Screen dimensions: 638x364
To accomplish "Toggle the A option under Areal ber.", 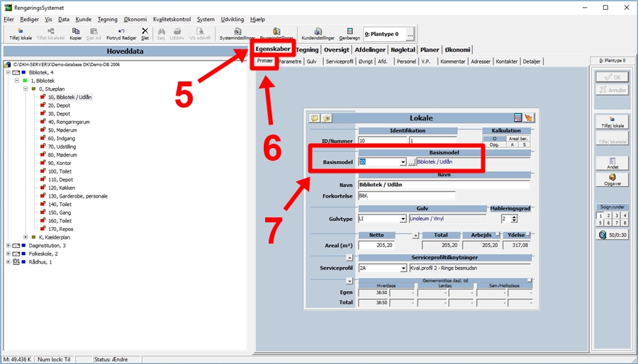I will pyautogui.click(x=513, y=144).
